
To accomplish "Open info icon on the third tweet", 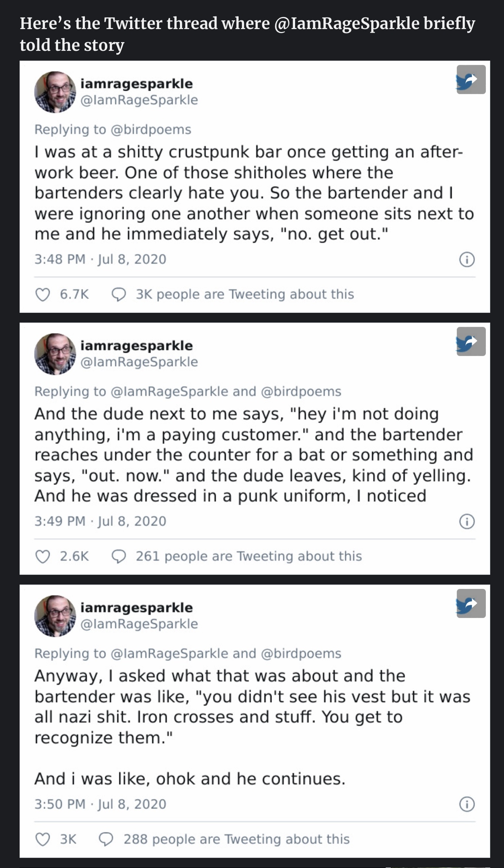I will coord(467,804).
